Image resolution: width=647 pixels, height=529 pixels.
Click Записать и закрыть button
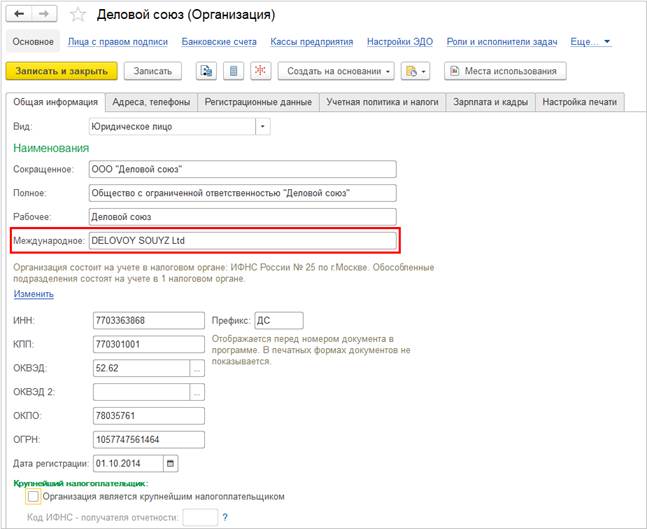[61, 71]
